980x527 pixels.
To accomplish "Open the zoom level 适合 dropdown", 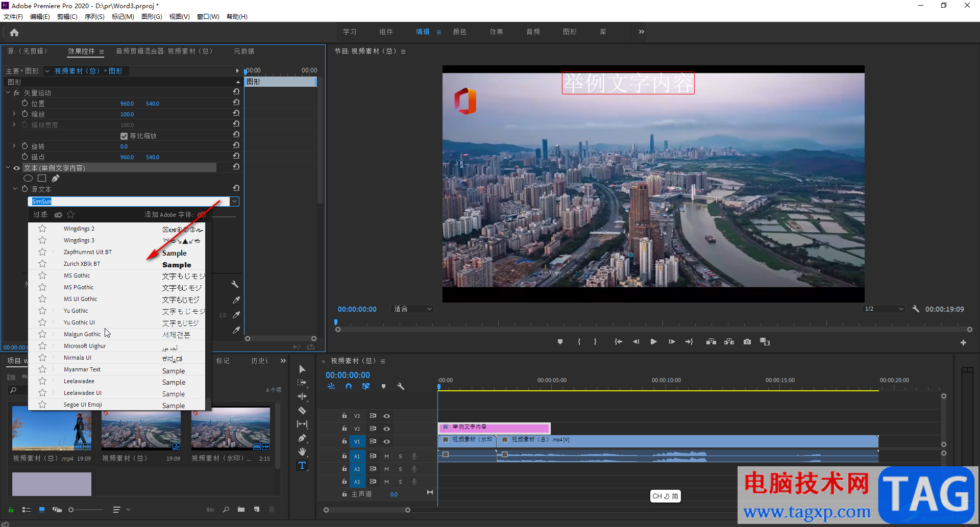I will click(413, 309).
